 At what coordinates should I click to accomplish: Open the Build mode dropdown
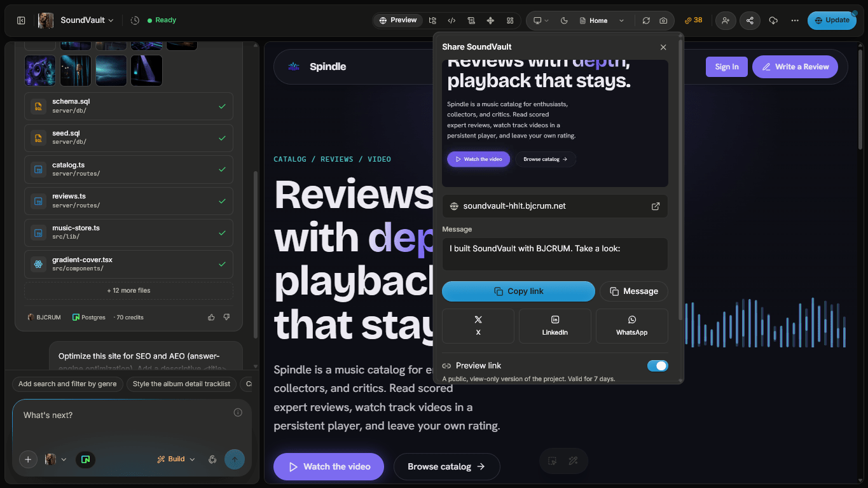(176, 459)
